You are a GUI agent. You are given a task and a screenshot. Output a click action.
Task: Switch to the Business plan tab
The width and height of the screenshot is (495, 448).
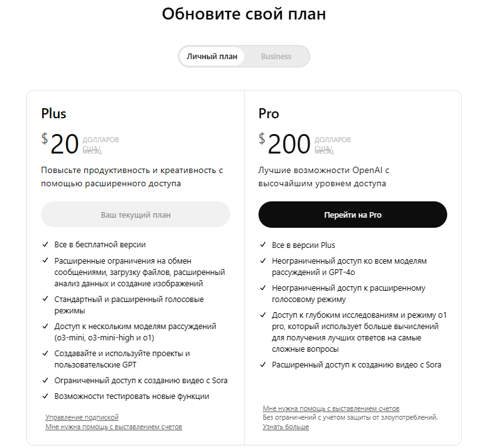click(276, 57)
